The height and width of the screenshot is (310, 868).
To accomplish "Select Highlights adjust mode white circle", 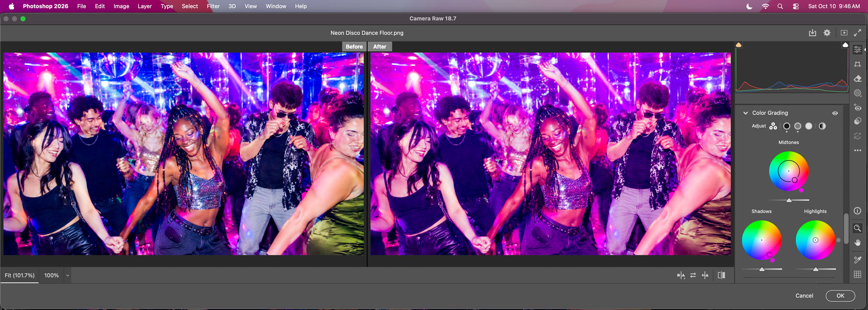I will 809,126.
